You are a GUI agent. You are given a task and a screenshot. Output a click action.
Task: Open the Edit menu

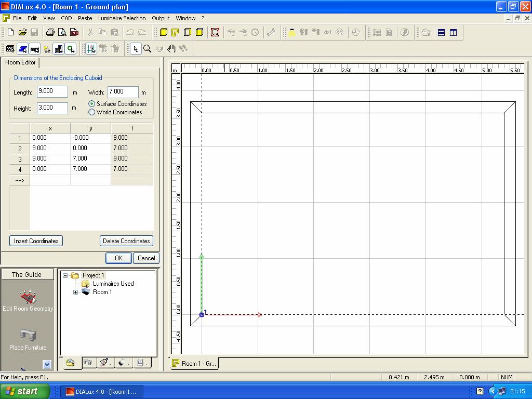(x=32, y=18)
